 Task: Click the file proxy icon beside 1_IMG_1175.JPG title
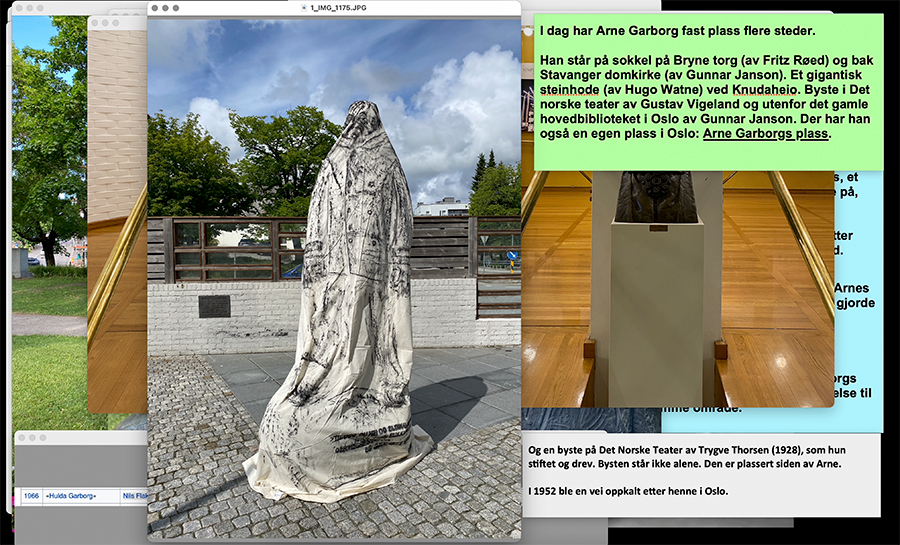(x=304, y=7)
